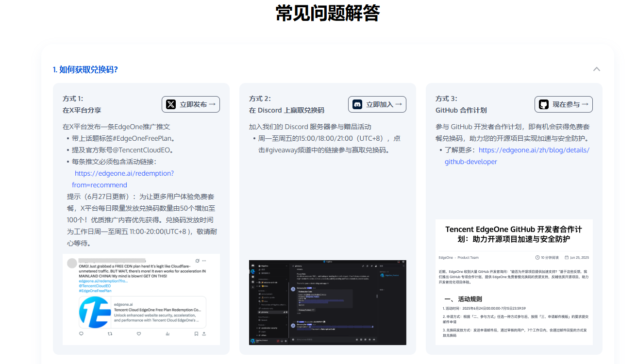Click the retweet icon in the tweet screenshot
Viewport: 637px width, 364px height.
[x=110, y=333]
